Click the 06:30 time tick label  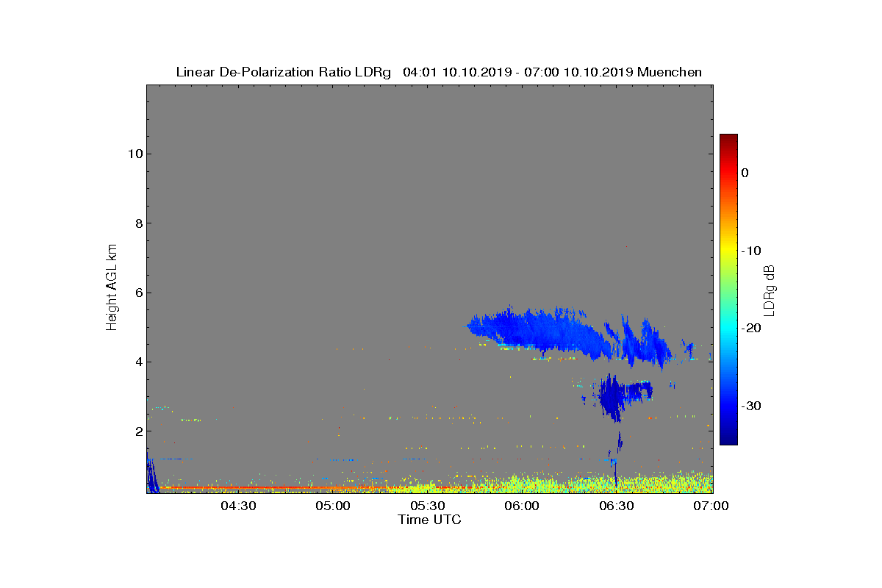click(617, 506)
